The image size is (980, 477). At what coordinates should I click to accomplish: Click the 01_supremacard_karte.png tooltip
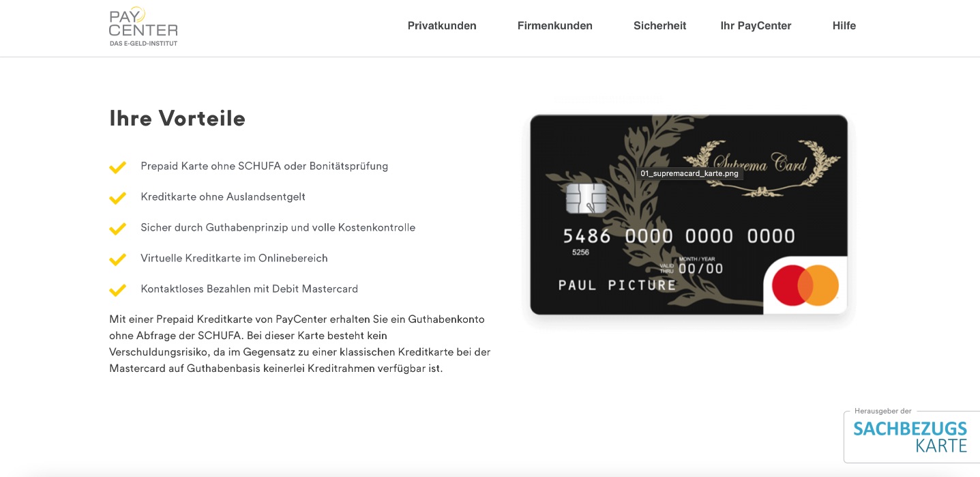[x=689, y=173]
